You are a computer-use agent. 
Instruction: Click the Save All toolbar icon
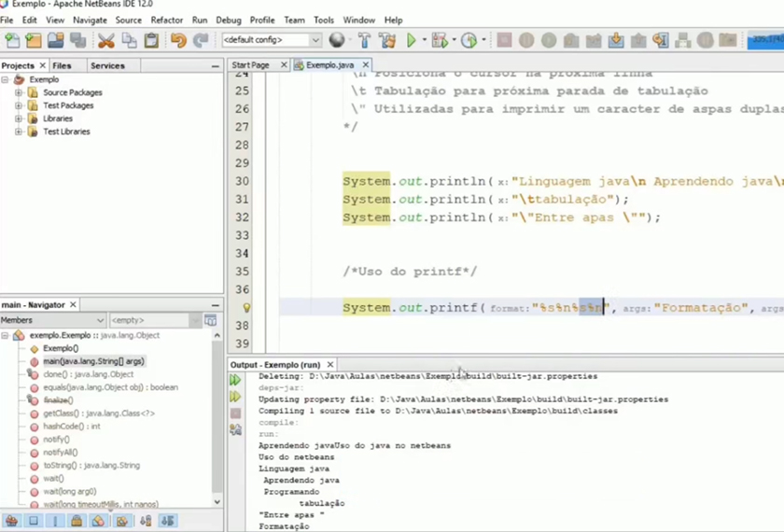[77, 40]
